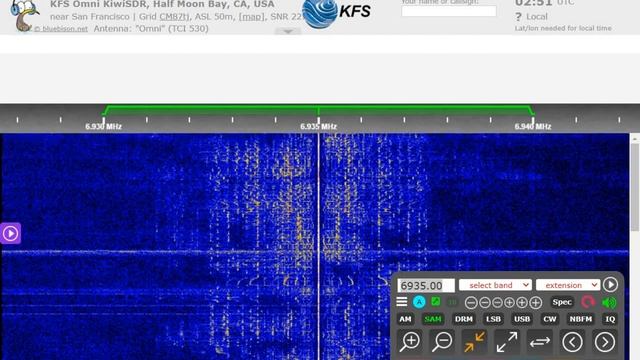The height and width of the screenshot is (360, 640).
Task: Click the bright green square icon beside A
Action: 436,302
